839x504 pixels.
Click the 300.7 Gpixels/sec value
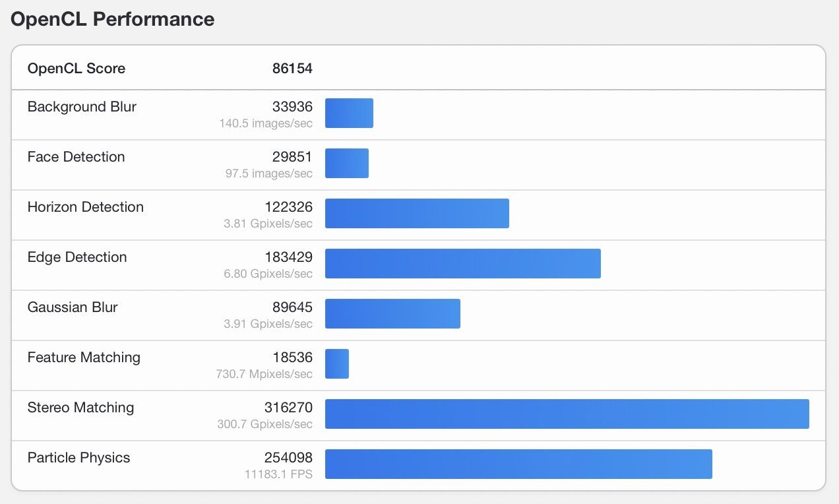pyautogui.click(x=264, y=424)
